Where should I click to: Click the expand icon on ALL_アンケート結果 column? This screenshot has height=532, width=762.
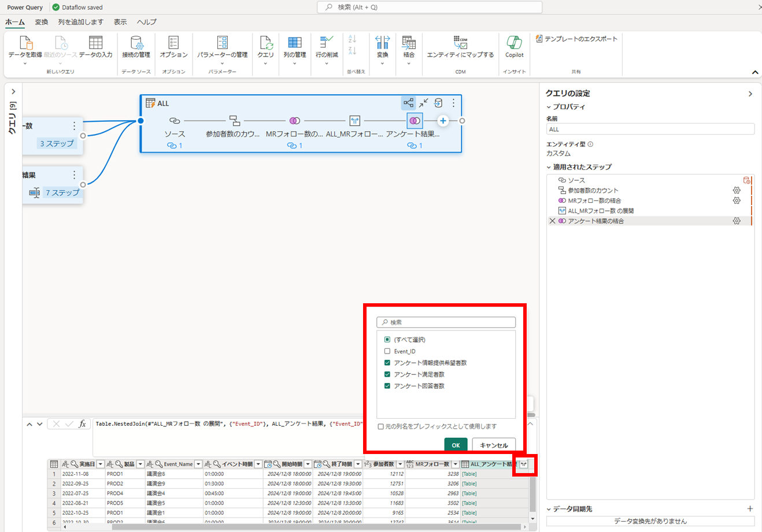pyautogui.click(x=524, y=464)
